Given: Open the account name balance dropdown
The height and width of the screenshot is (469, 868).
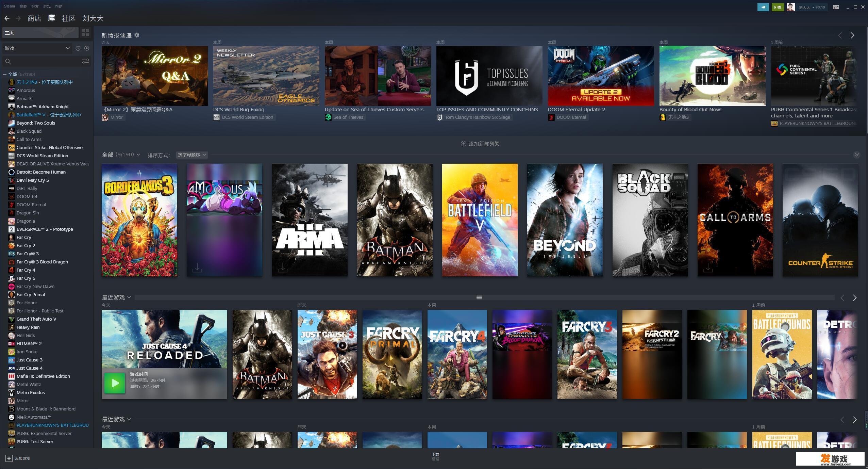Looking at the screenshot, I should 811,7.
